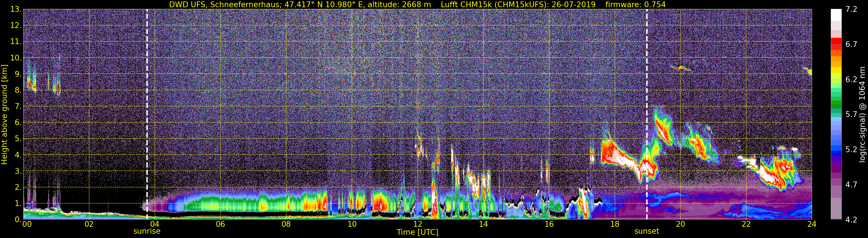Click the time axis tick '08'
The height and width of the screenshot is (238, 868).
[286, 224]
